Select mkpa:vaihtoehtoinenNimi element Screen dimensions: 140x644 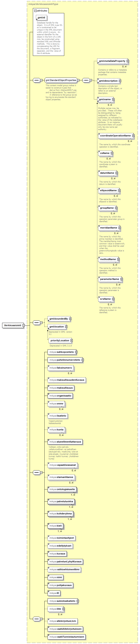tap(64, 569)
